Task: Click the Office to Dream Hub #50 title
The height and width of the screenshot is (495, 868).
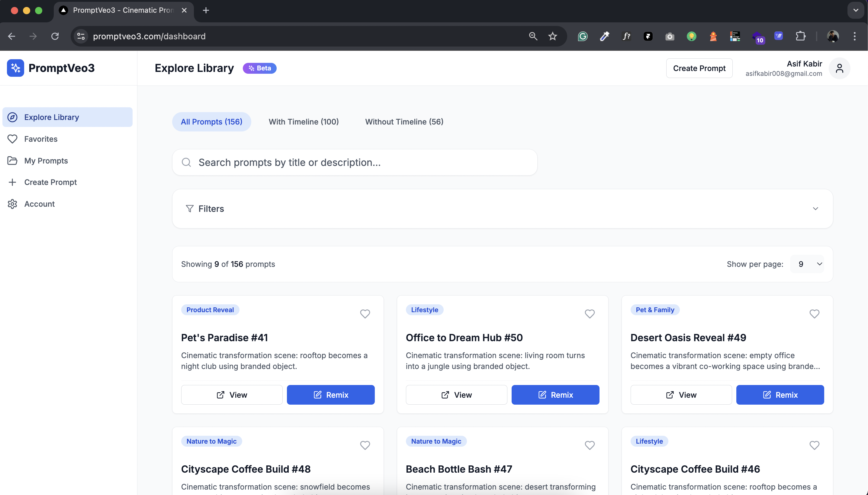Action: [464, 338]
